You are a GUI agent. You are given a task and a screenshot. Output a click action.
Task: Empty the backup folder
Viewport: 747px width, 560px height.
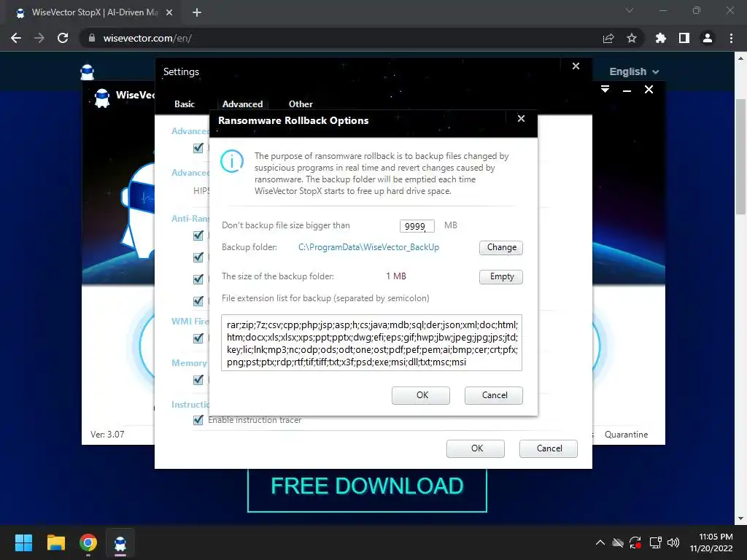[500, 276]
